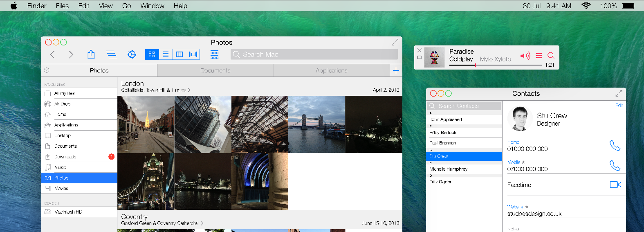Click Edit in the Contacts card
This screenshot has height=232, width=644.
pos(619,106)
